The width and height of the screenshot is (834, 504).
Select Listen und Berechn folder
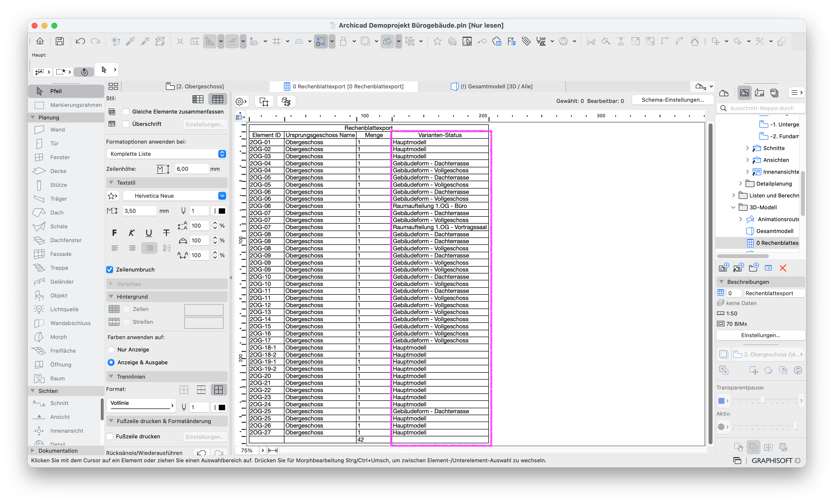[774, 196]
